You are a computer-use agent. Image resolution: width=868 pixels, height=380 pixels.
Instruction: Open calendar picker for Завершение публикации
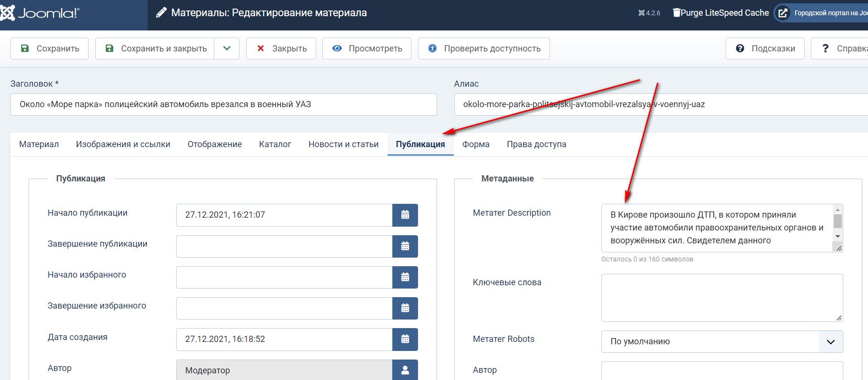coord(405,246)
